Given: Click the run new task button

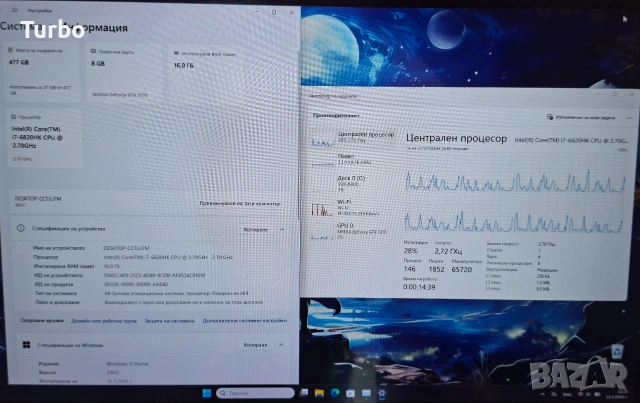Looking at the screenshot, I should tap(580, 117).
